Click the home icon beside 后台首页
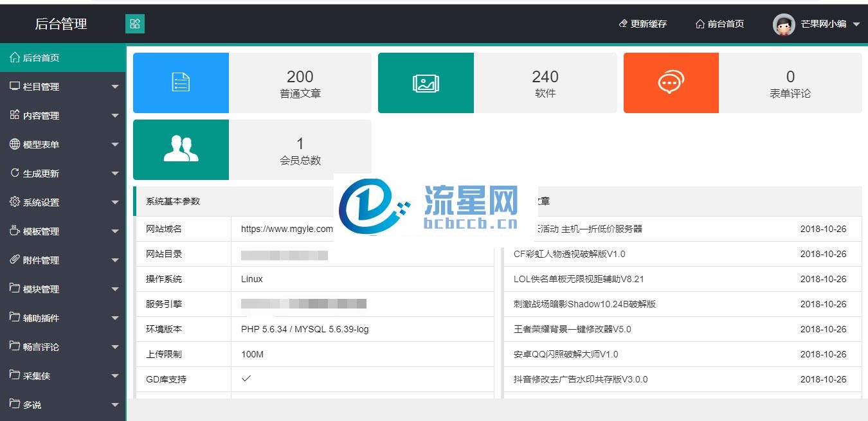 15,57
